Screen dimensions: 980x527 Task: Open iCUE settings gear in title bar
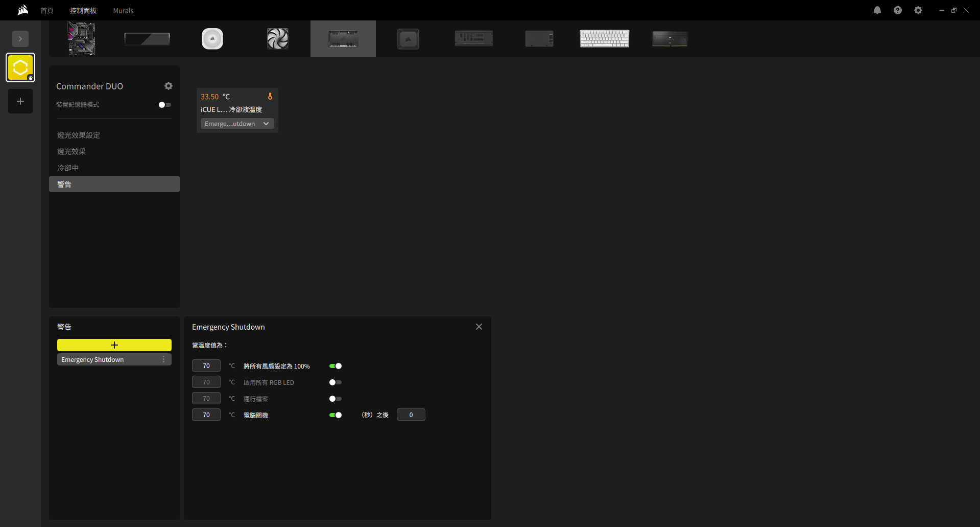[x=918, y=10]
